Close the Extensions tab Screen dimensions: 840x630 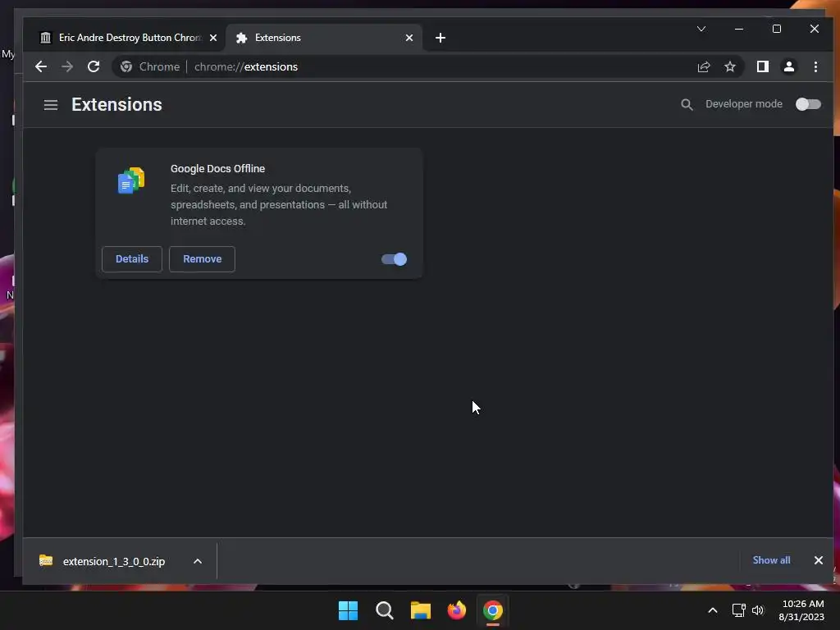tap(409, 38)
